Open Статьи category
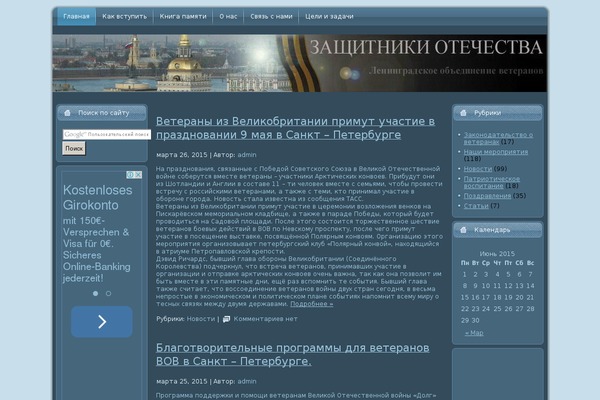Screen dimensions: 600x400 pos(476,206)
